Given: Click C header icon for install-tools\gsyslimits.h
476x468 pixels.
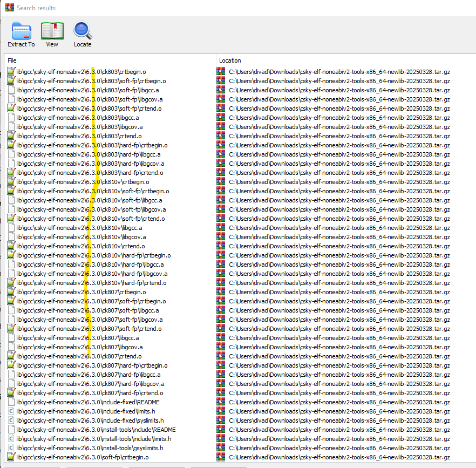Looking at the screenshot, I should (x=11, y=447).
